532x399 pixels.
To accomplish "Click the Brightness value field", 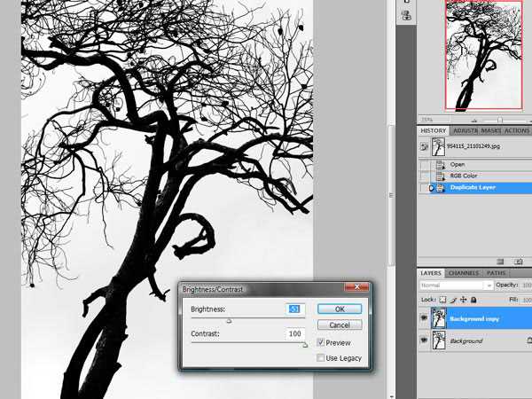I will click(x=295, y=309).
